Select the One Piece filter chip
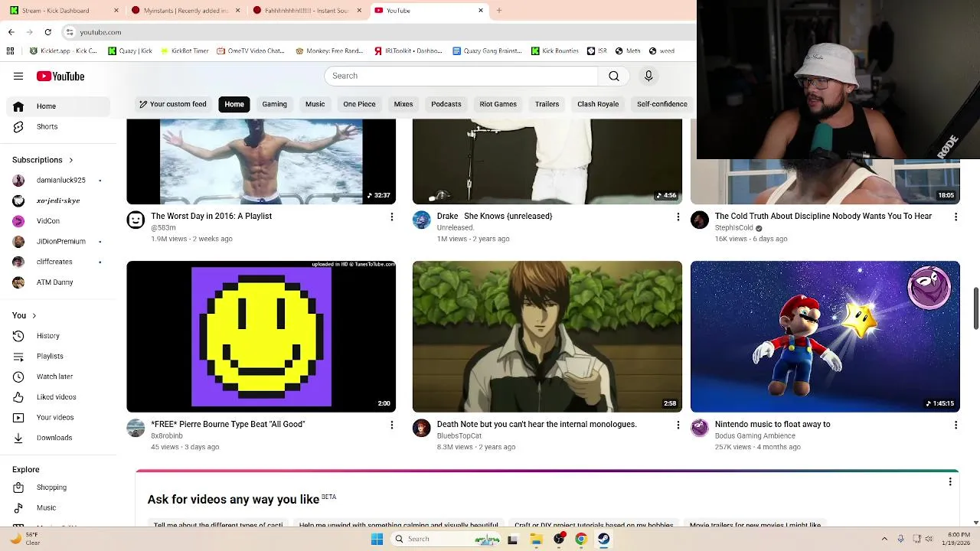 coord(359,104)
